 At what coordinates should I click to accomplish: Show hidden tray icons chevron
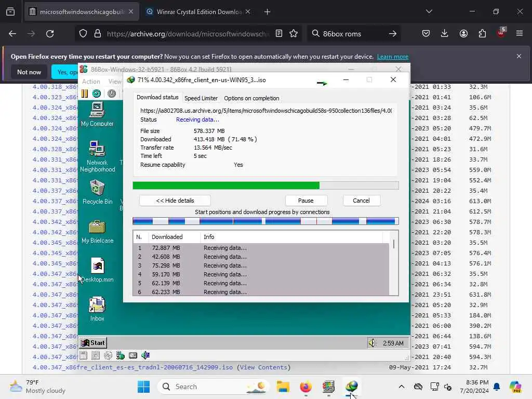tap(402, 387)
